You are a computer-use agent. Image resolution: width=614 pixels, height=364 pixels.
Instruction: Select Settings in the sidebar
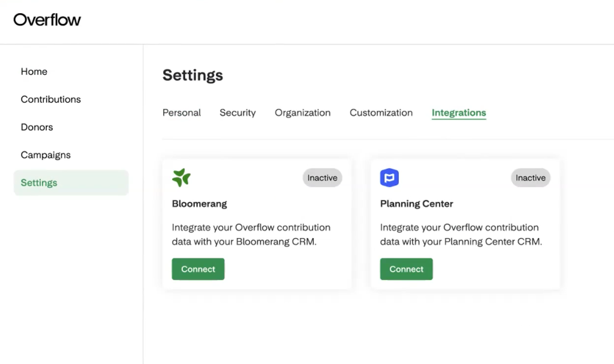point(39,183)
